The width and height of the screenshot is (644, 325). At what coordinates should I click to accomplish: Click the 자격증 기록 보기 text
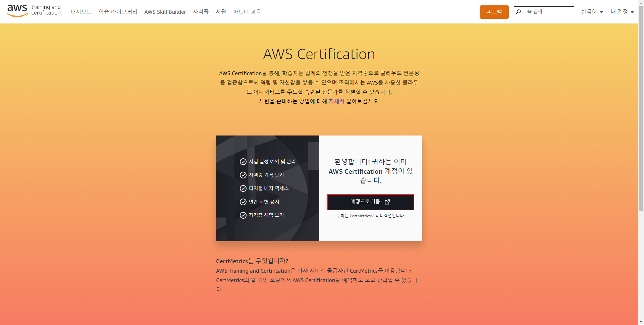[266, 175]
